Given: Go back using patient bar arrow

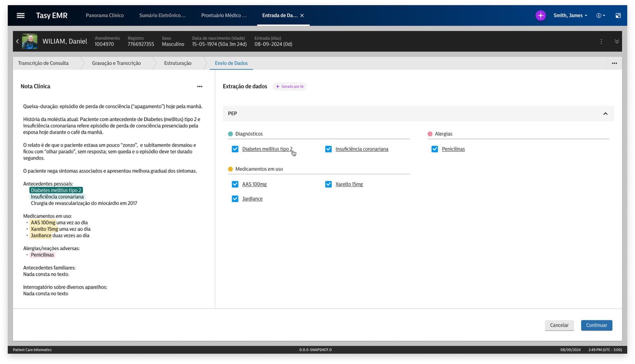Looking at the screenshot, I should click(x=17, y=41).
